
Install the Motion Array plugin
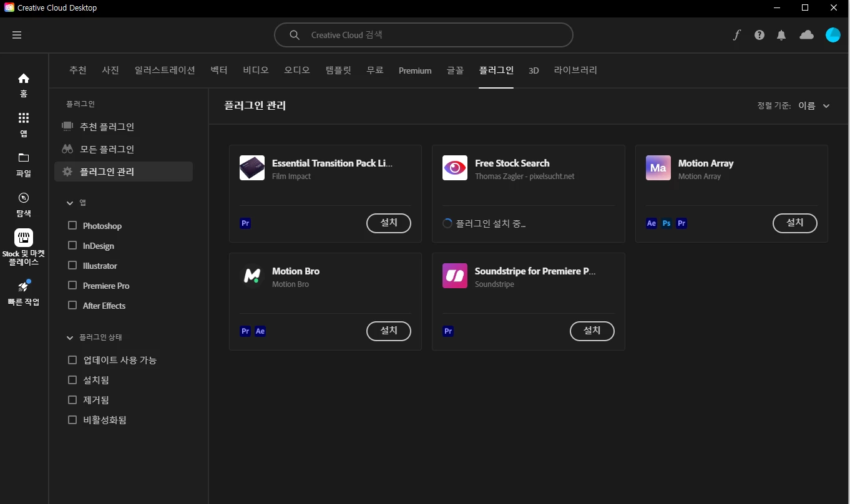point(795,223)
